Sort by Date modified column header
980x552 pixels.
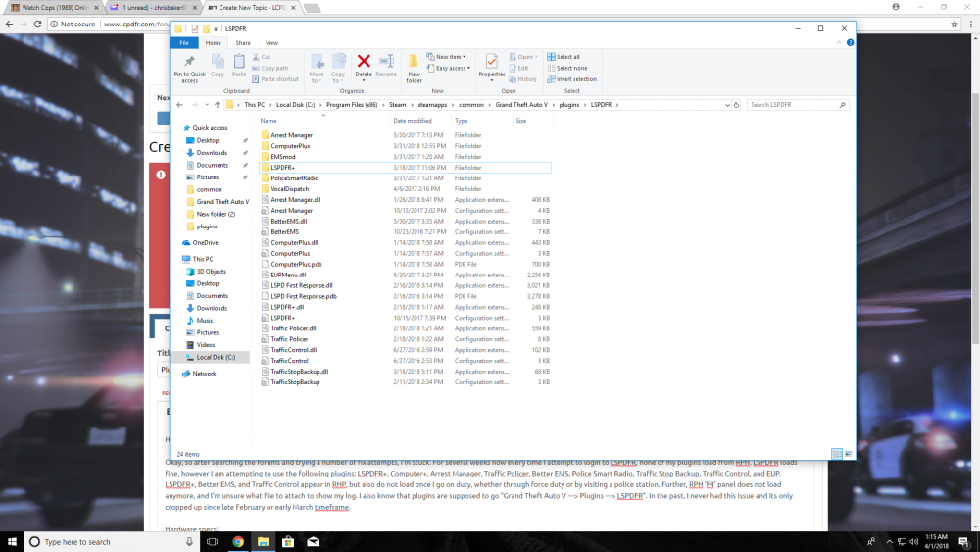tap(419, 120)
